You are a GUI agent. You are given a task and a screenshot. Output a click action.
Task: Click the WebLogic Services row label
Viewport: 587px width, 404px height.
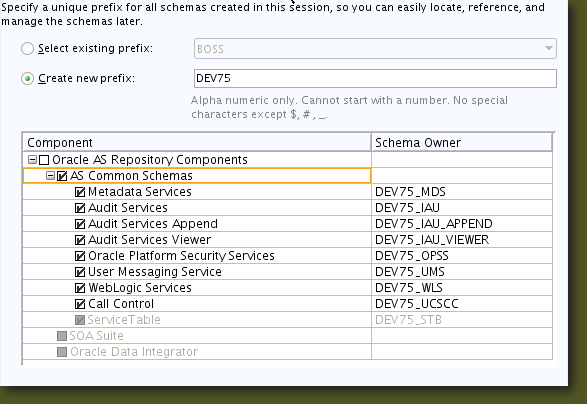click(x=140, y=288)
